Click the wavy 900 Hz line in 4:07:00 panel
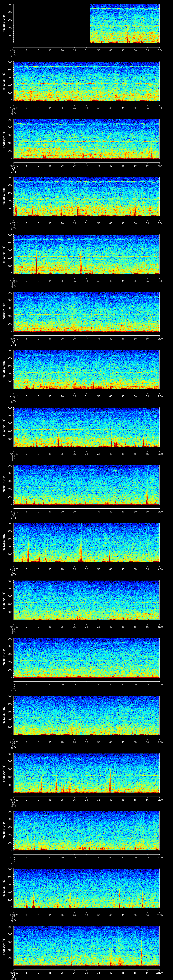Image resolution: width=173 pixels, height=980 pixels. pos(86,182)
